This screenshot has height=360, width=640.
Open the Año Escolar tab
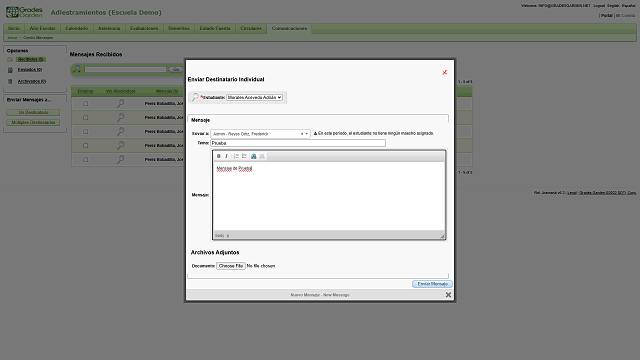point(42,28)
